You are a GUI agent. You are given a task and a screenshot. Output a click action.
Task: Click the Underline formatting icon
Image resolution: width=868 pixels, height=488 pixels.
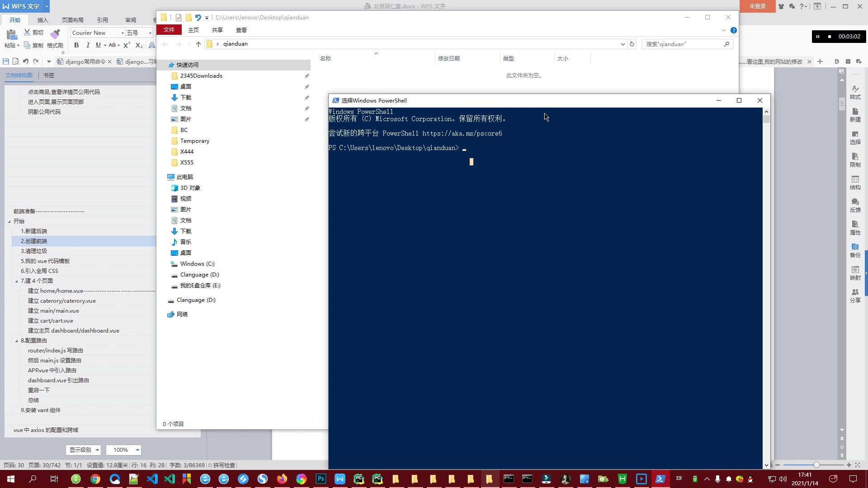point(97,45)
